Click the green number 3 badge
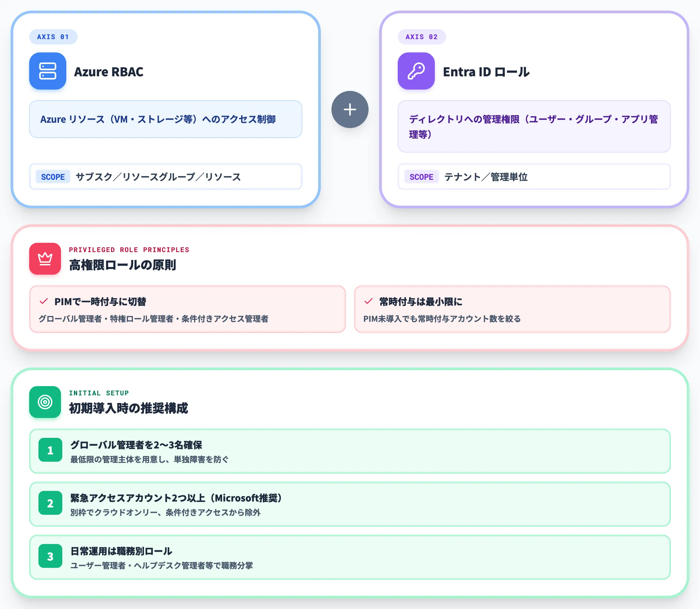Screen dimensions: 700x609 (50, 556)
